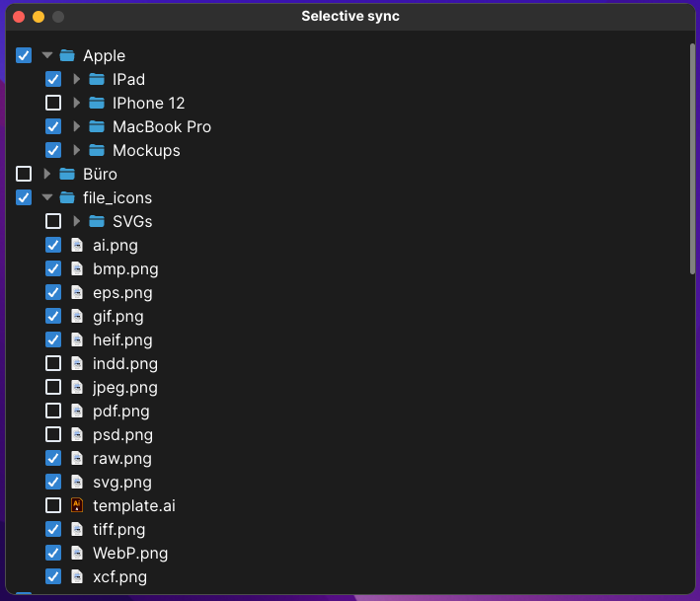700x601 pixels.
Task: Uncheck the eps.png checkbox
Action: point(53,292)
